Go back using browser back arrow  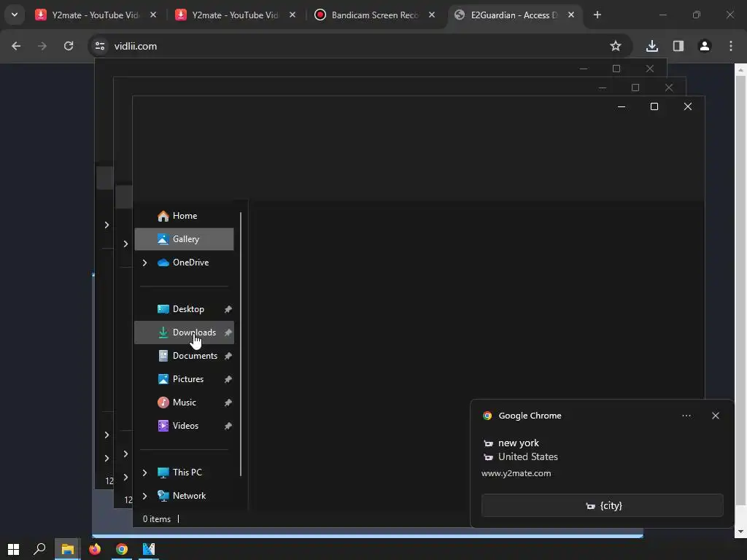click(16, 46)
